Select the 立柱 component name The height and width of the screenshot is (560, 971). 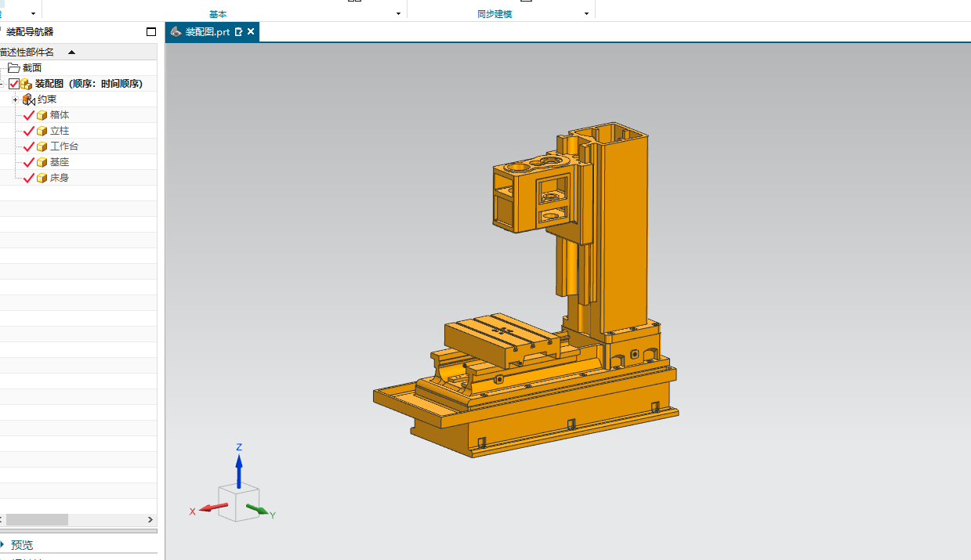tap(60, 131)
